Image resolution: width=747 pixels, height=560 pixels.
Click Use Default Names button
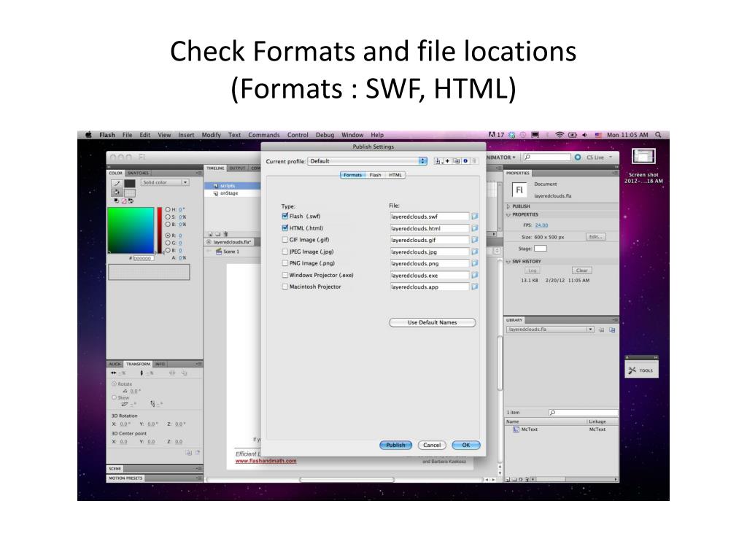(x=432, y=322)
